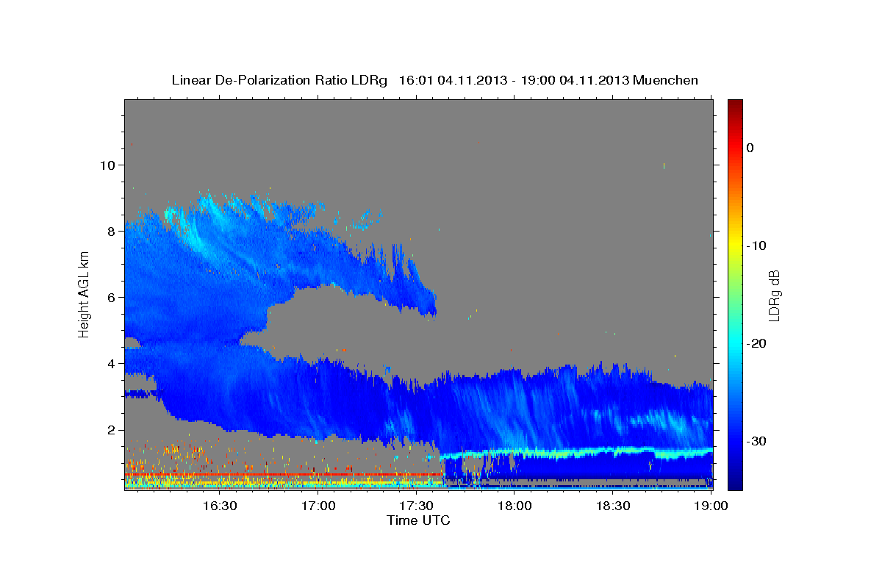This screenshot has height=588, width=882.
Task: Click the 16:30 time tick label
Action: coord(220,506)
